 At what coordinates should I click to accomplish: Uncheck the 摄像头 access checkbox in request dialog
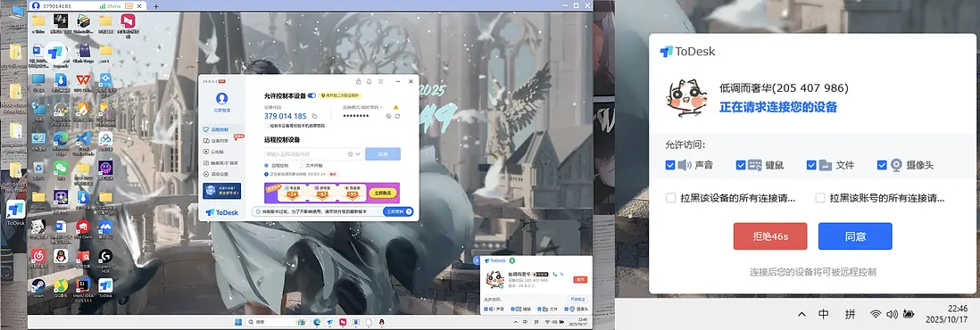click(882, 165)
